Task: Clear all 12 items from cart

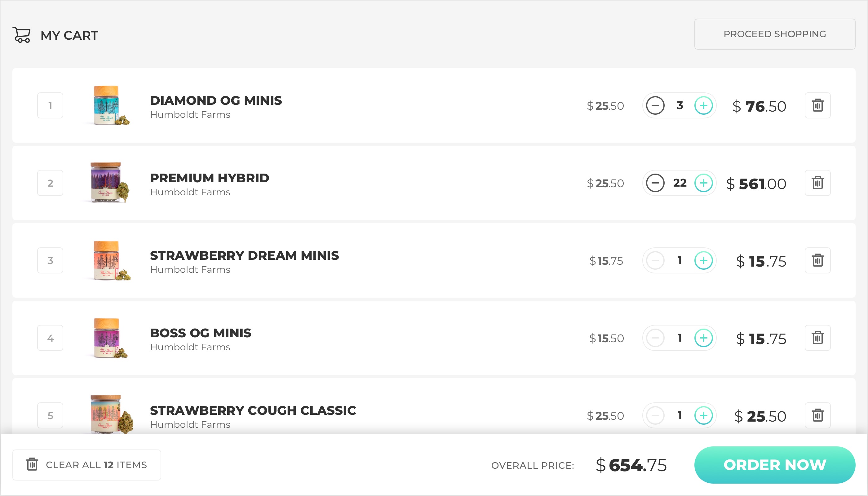Action: pyautogui.click(x=87, y=465)
